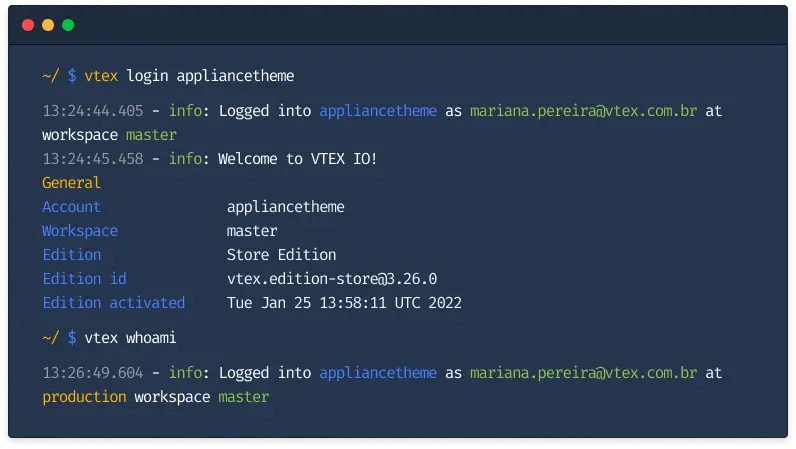796x449 pixels.
Task: Select the timestamp 13:26:49.604
Action: 93,373
